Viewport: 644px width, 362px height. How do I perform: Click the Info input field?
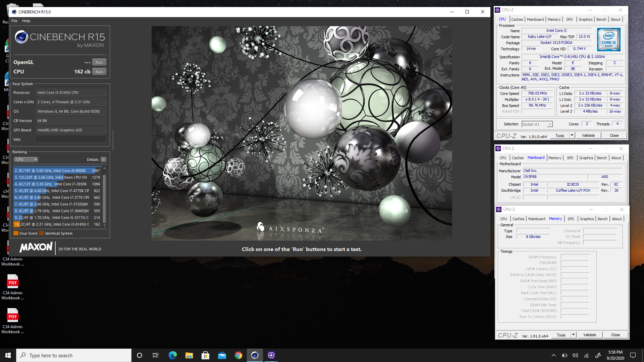[71, 139]
